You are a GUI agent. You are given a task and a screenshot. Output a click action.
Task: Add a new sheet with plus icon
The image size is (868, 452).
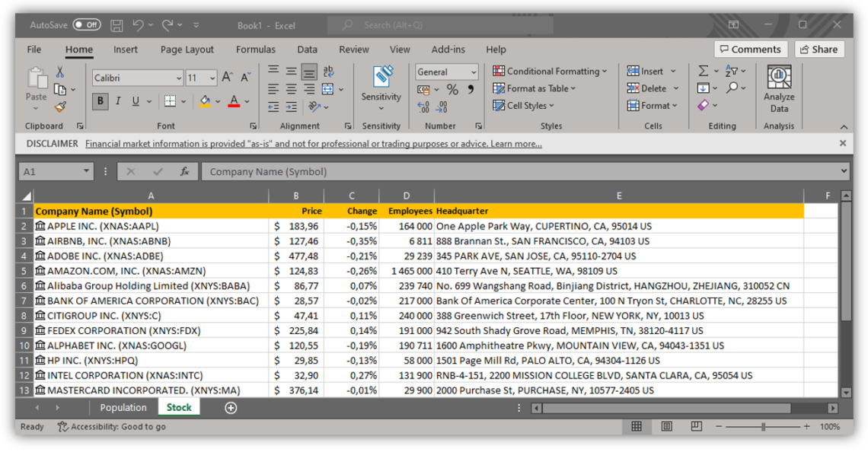231,408
